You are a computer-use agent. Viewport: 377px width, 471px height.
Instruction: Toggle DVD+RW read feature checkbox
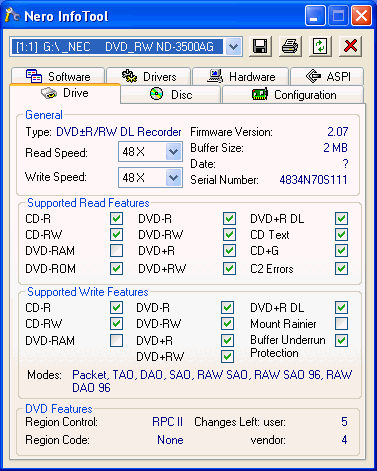point(229,268)
